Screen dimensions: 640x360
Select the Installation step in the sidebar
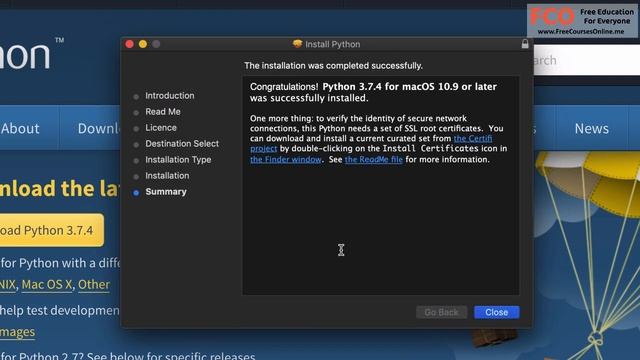167,176
